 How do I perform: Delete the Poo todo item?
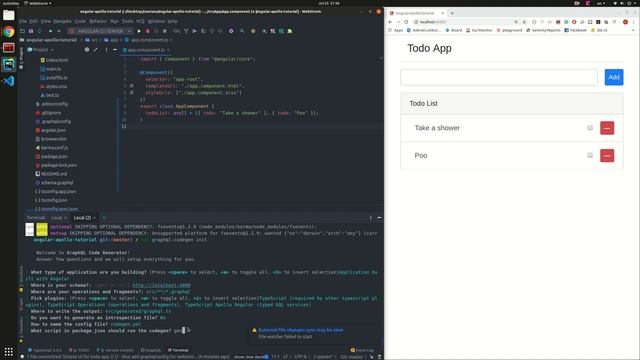(x=607, y=156)
